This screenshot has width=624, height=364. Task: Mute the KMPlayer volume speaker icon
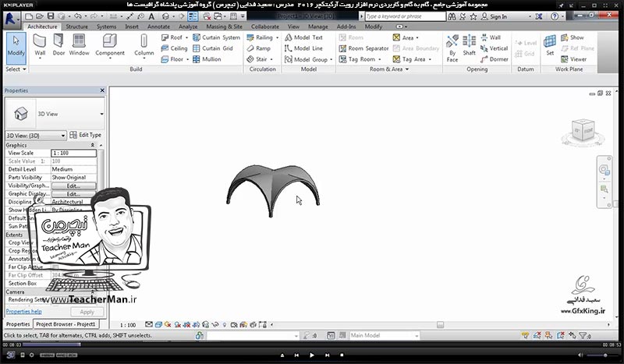(580, 355)
